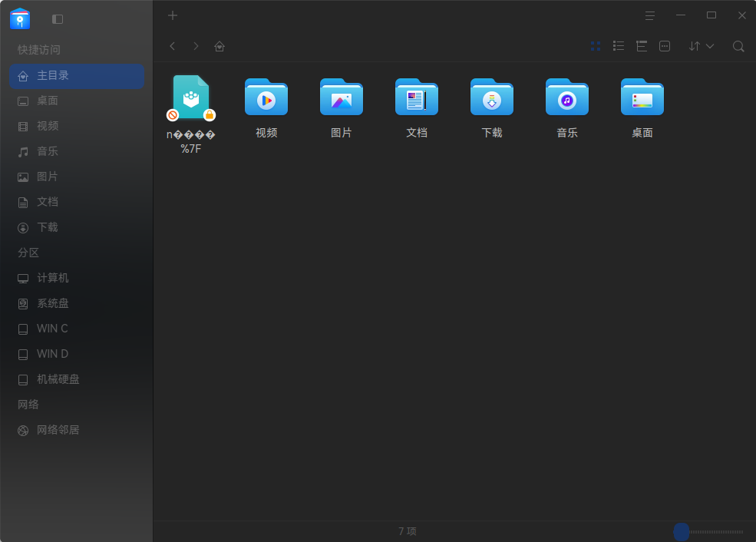756x542 pixels.
Task: Switch to icon grid view
Action: (x=596, y=46)
